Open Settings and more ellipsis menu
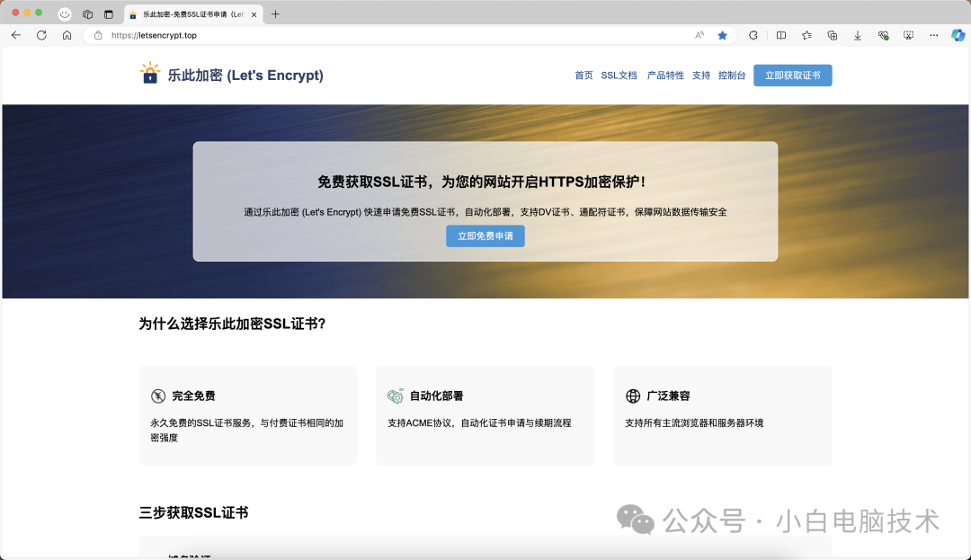This screenshot has height=560, width=971. click(x=934, y=35)
